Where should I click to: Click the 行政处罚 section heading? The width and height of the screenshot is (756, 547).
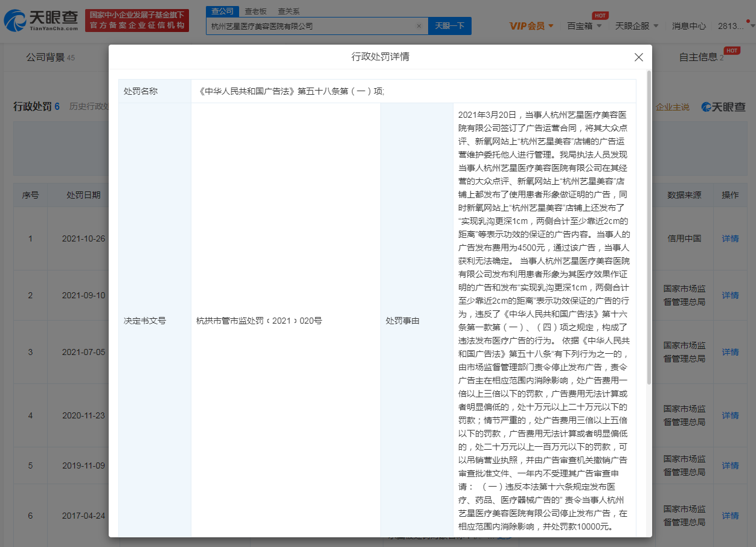(x=33, y=107)
